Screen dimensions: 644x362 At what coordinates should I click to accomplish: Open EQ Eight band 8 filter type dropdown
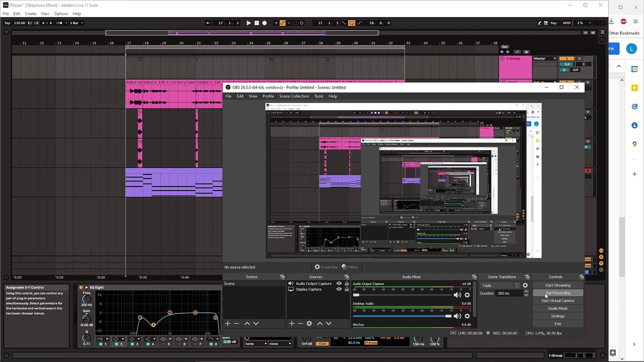[213, 339]
